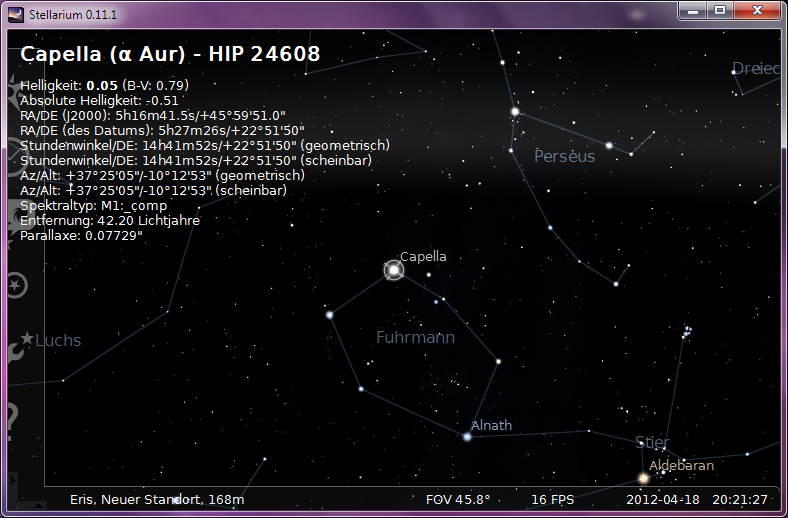Maximize the Stellarium window
The height and width of the screenshot is (518, 788).
pos(718,10)
